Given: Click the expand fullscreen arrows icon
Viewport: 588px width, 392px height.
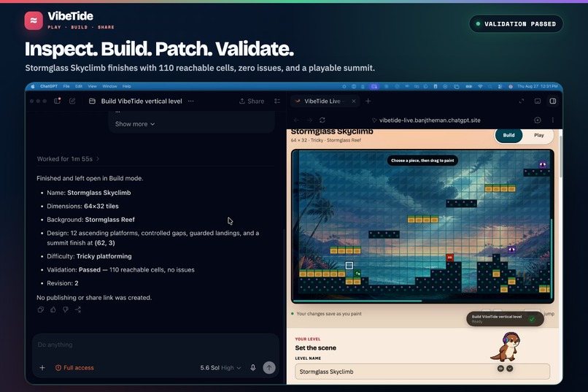Looking at the screenshot, I should (x=522, y=101).
